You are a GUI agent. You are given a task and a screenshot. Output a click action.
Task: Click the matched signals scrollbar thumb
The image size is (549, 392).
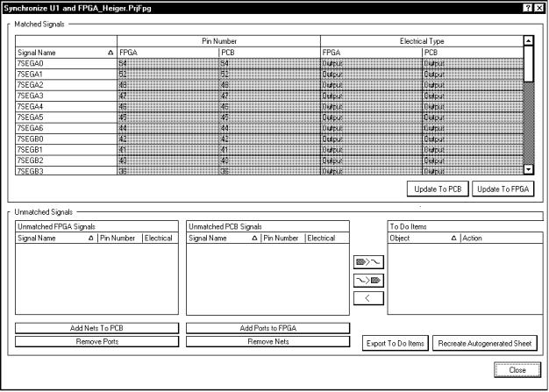point(528,64)
